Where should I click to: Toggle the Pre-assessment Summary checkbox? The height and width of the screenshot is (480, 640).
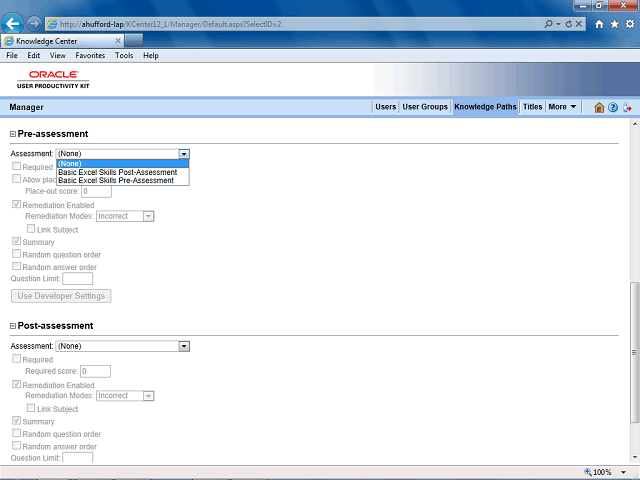point(16,241)
